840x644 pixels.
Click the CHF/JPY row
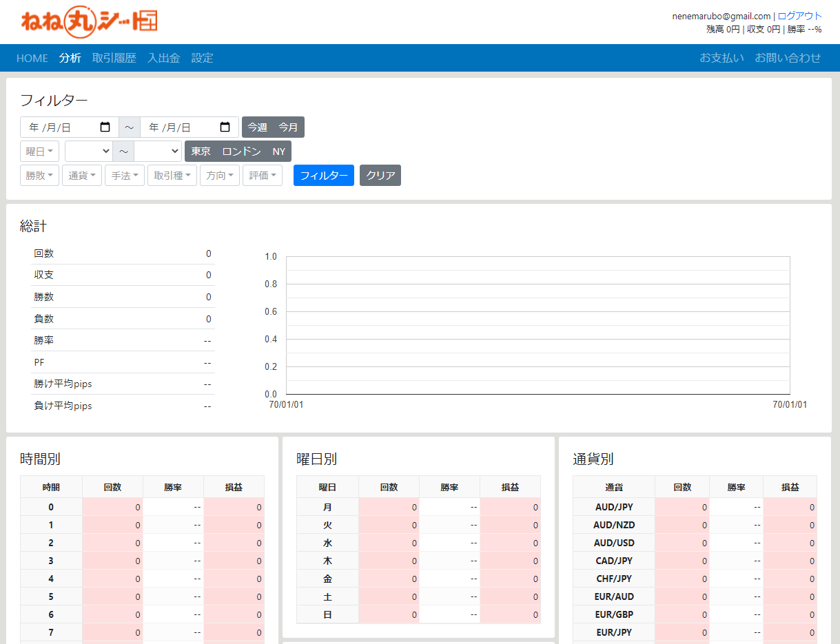pos(695,579)
